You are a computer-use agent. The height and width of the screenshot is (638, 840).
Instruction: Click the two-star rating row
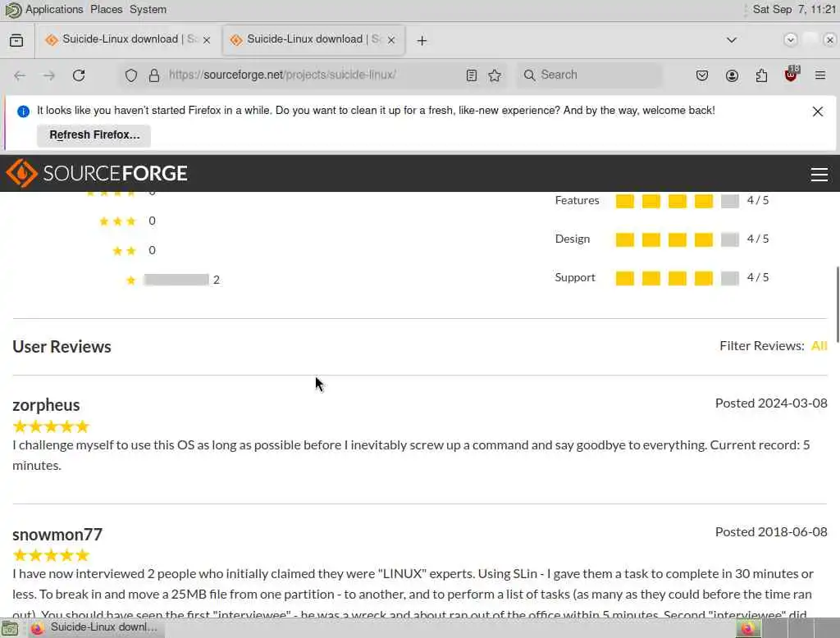point(134,251)
